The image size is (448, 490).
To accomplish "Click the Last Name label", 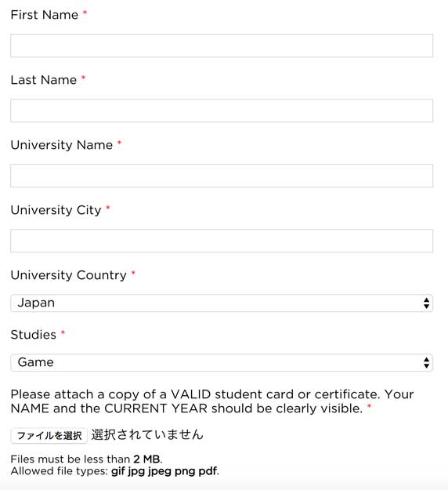I will click(x=44, y=80).
